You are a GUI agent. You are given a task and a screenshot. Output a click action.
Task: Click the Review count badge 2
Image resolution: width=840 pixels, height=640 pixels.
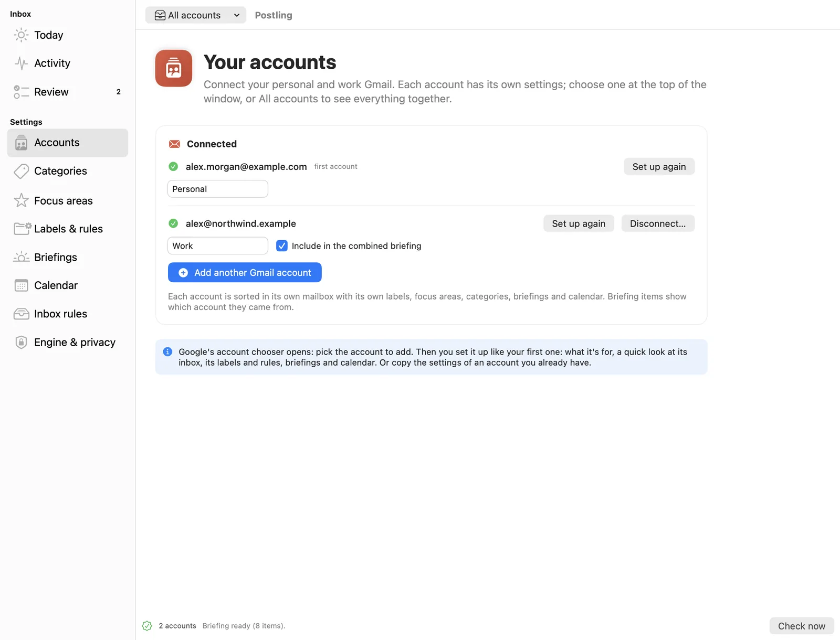(119, 92)
